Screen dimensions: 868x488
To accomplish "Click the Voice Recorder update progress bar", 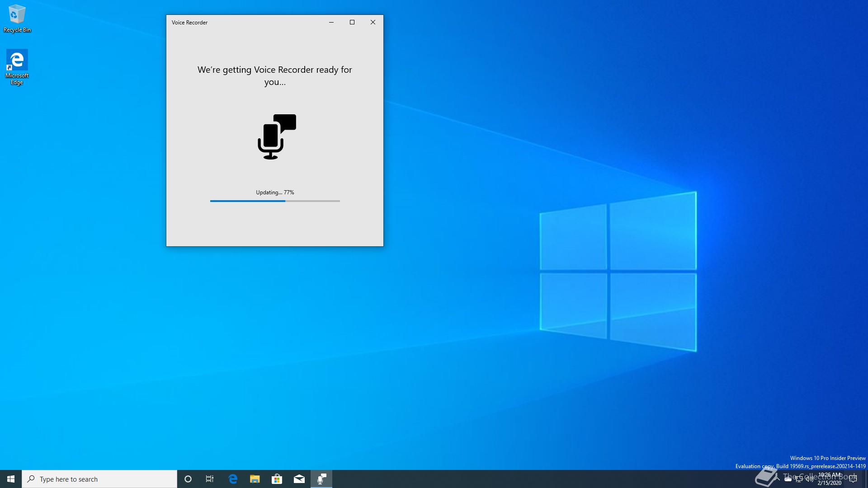I will tap(275, 201).
